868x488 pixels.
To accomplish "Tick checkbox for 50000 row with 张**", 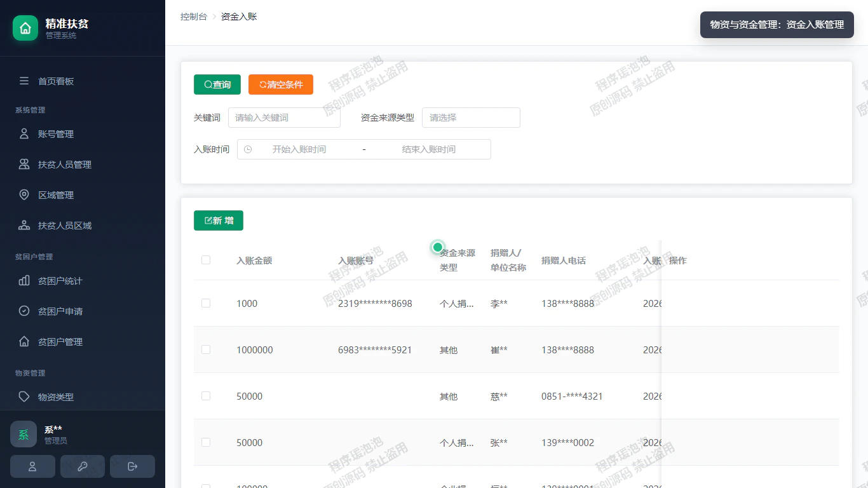I will (x=206, y=442).
